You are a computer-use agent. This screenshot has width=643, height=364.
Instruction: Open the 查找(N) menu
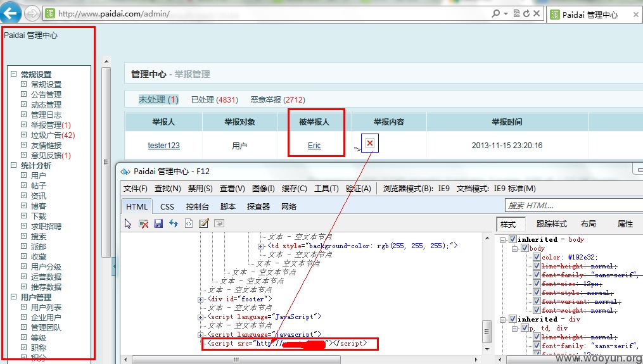(x=168, y=189)
